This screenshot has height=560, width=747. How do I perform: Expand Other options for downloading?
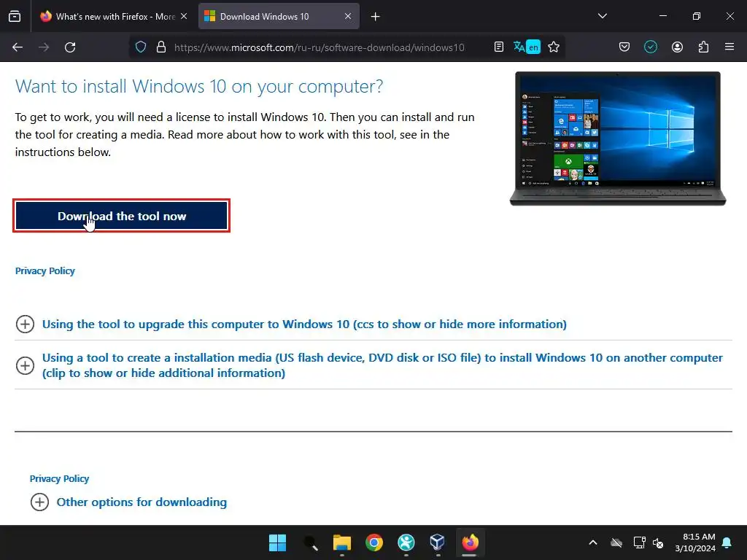pyautogui.click(x=128, y=502)
